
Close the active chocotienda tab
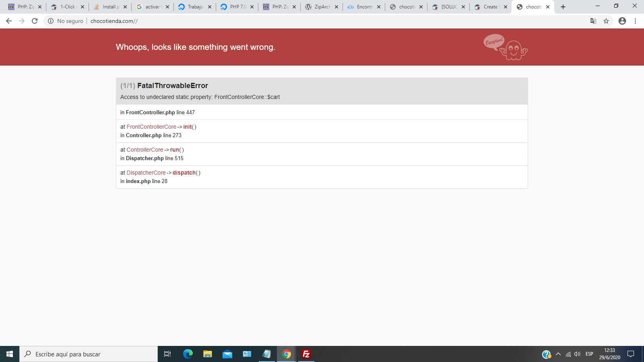[548, 7]
